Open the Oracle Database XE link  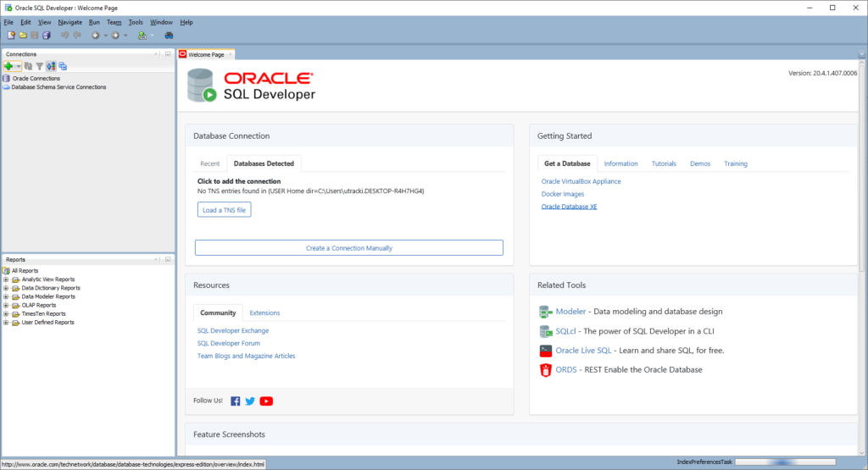569,207
